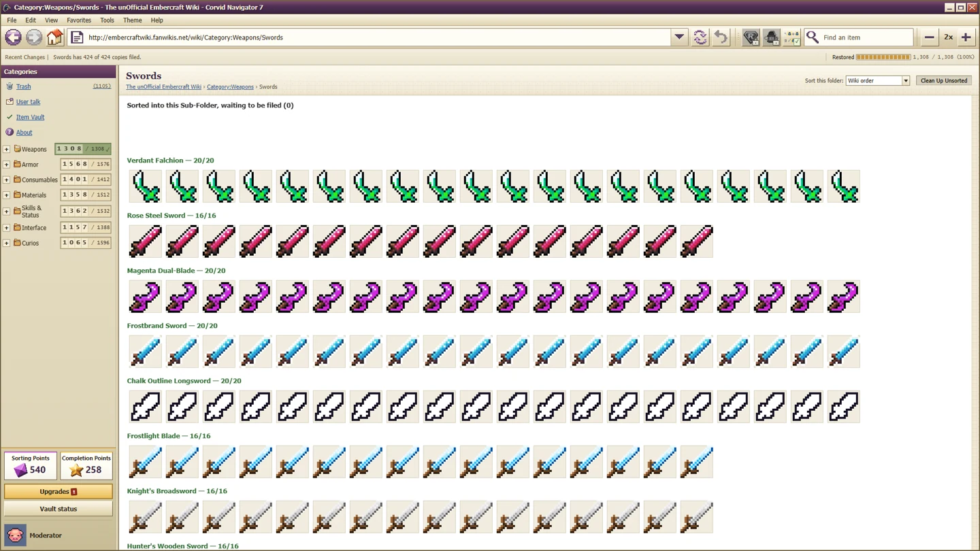Expand the Curios category

[7, 243]
